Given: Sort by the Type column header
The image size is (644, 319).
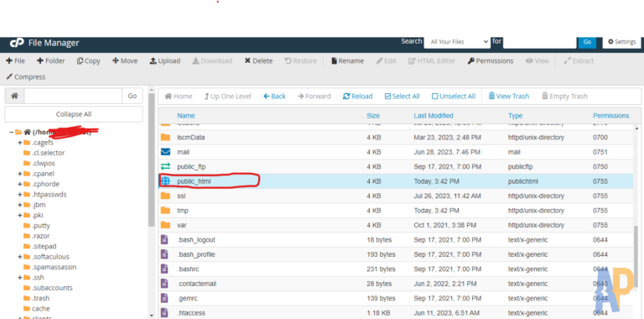Looking at the screenshot, I should [515, 116].
